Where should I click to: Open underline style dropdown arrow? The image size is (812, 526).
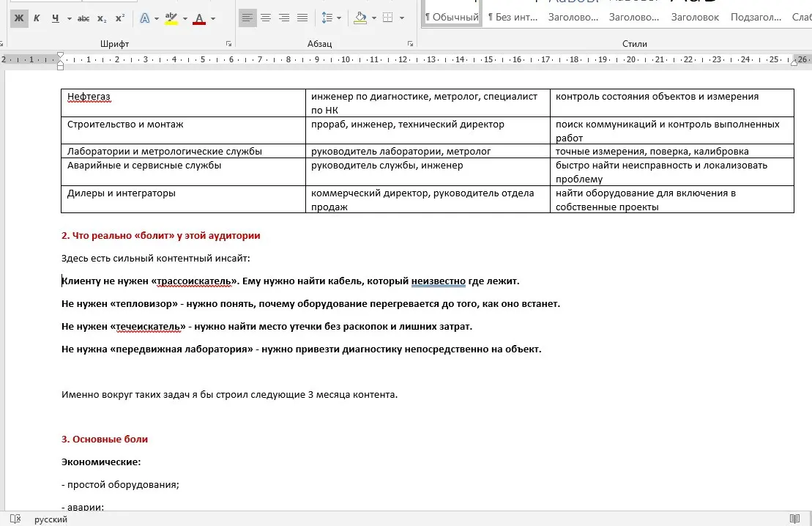tap(70, 18)
